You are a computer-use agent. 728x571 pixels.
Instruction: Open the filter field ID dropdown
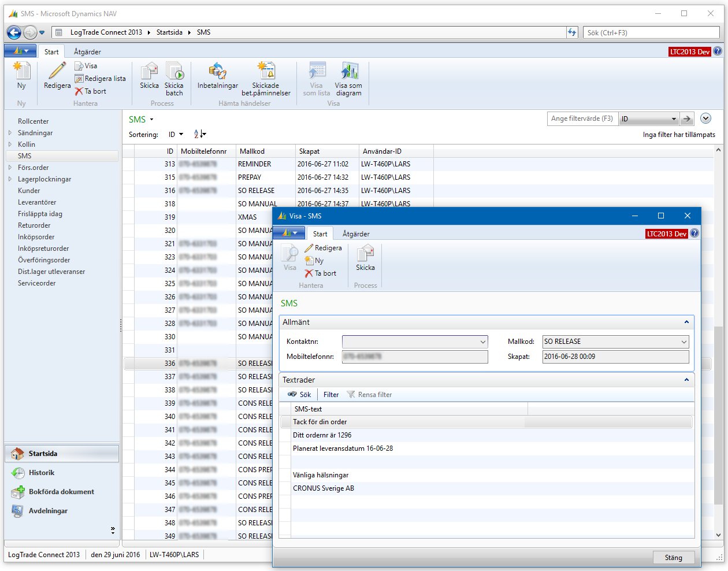[x=674, y=119]
